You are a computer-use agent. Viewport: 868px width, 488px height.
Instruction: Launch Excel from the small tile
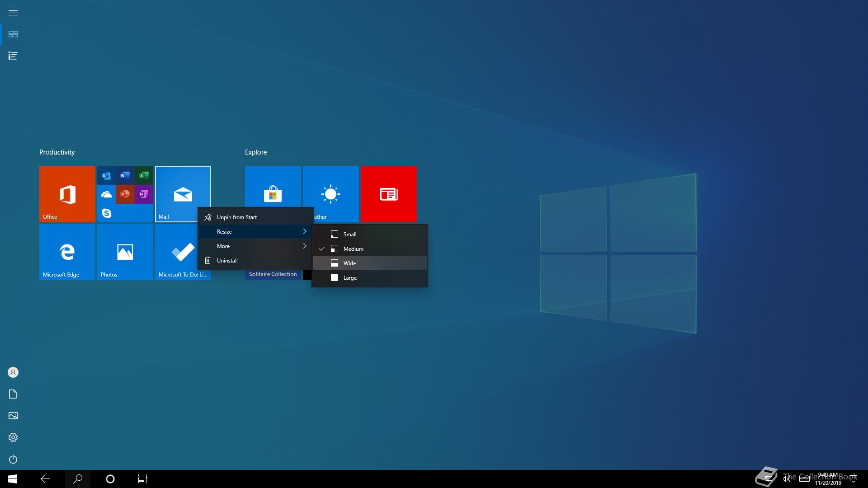tap(144, 175)
